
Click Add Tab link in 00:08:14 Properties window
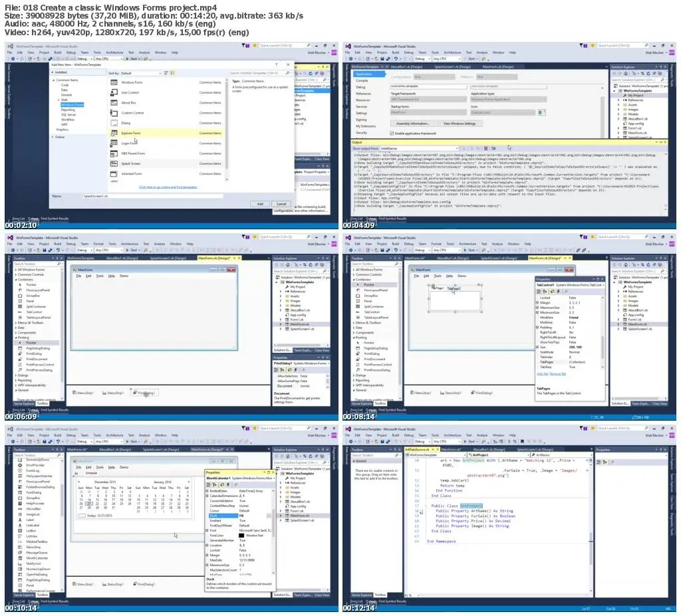[x=543, y=373]
